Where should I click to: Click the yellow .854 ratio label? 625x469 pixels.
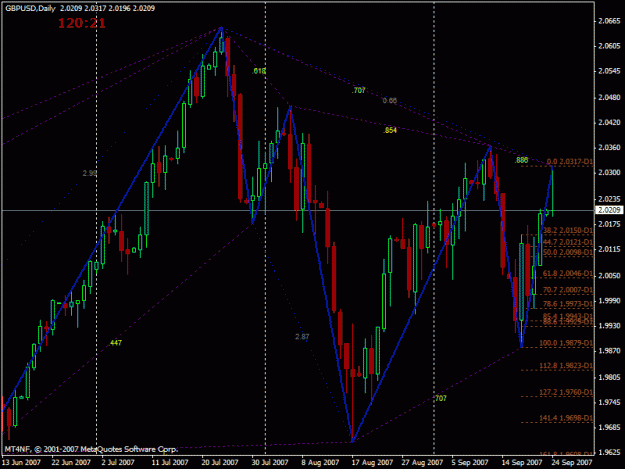(390, 130)
